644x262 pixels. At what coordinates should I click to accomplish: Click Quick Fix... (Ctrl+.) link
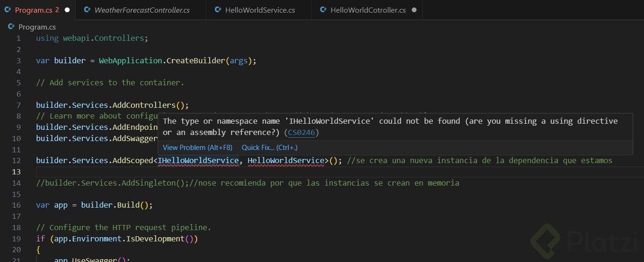270,148
